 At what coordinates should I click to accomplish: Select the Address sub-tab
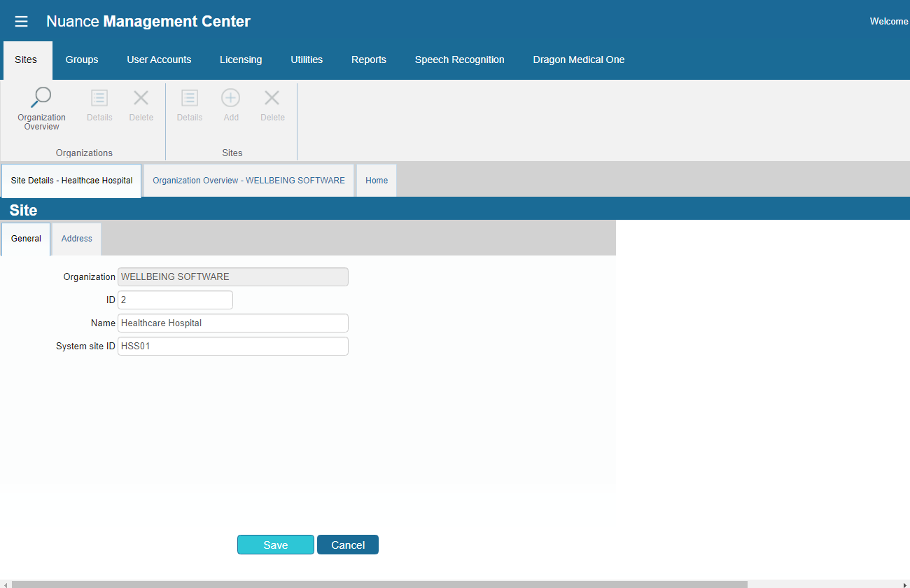tap(77, 239)
